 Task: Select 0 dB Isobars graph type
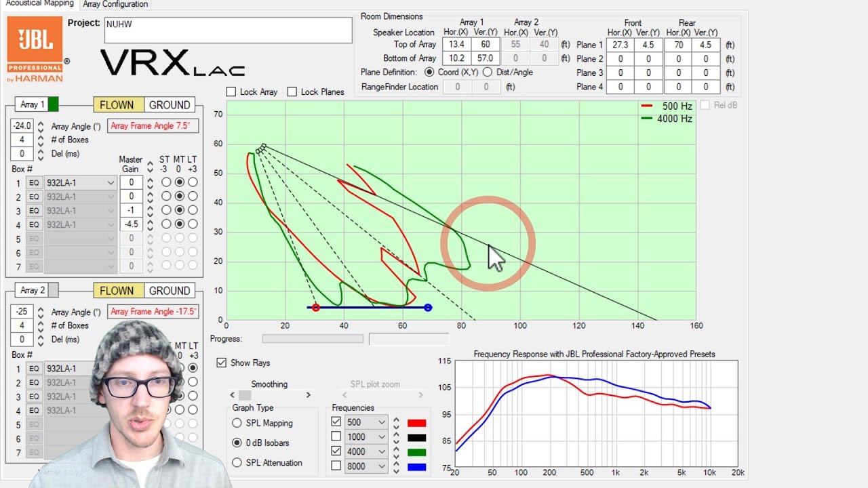pyautogui.click(x=237, y=443)
